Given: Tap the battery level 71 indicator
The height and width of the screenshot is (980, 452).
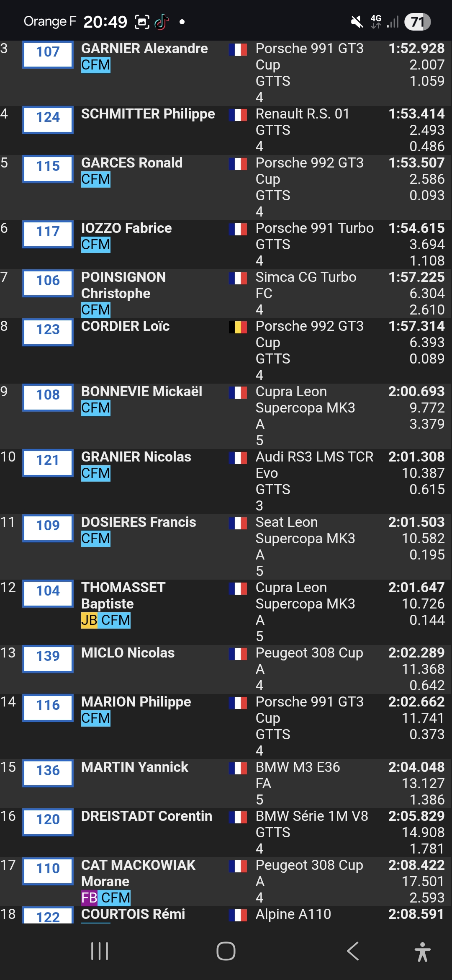Looking at the screenshot, I should (417, 22).
